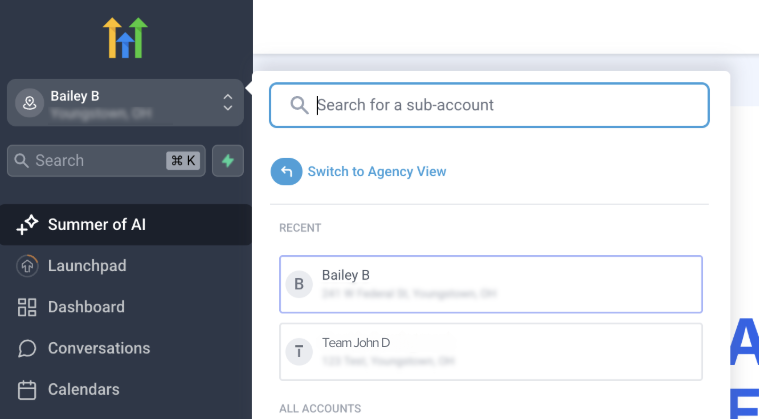Click the Conversations chat bubble icon

point(27,348)
